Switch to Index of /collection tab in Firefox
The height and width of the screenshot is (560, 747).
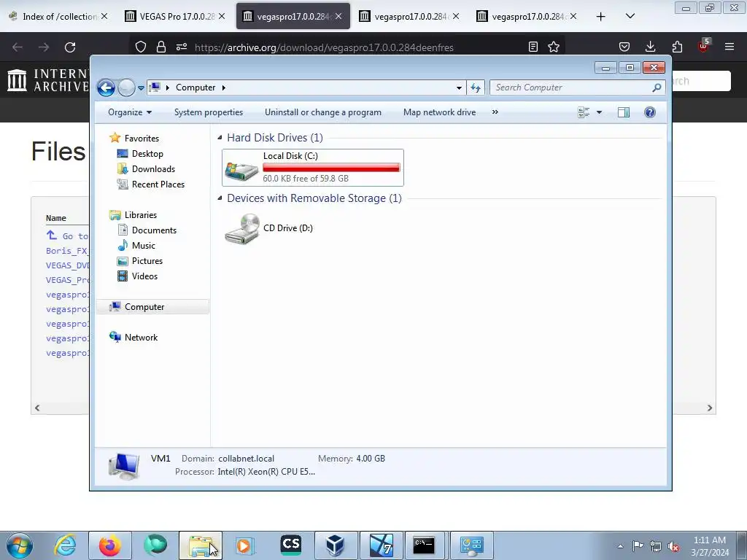tap(59, 16)
